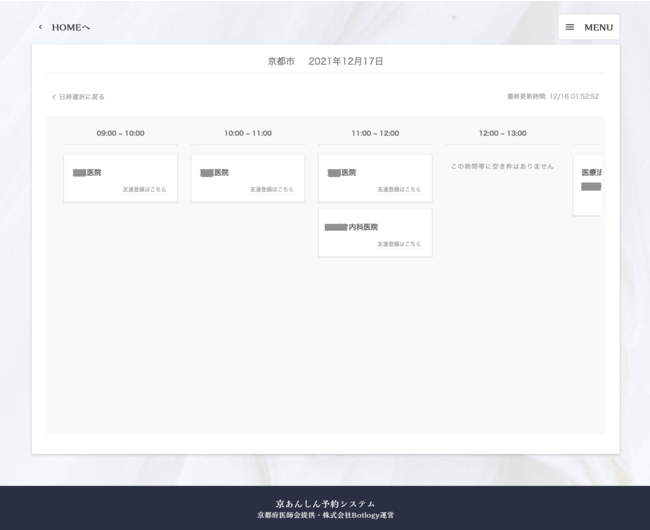Screen dimensions: 650x530
Task: Click 京都府医師会提供・株式会社Botlogy運営 footer text
Action: pyautogui.click(x=325, y=515)
